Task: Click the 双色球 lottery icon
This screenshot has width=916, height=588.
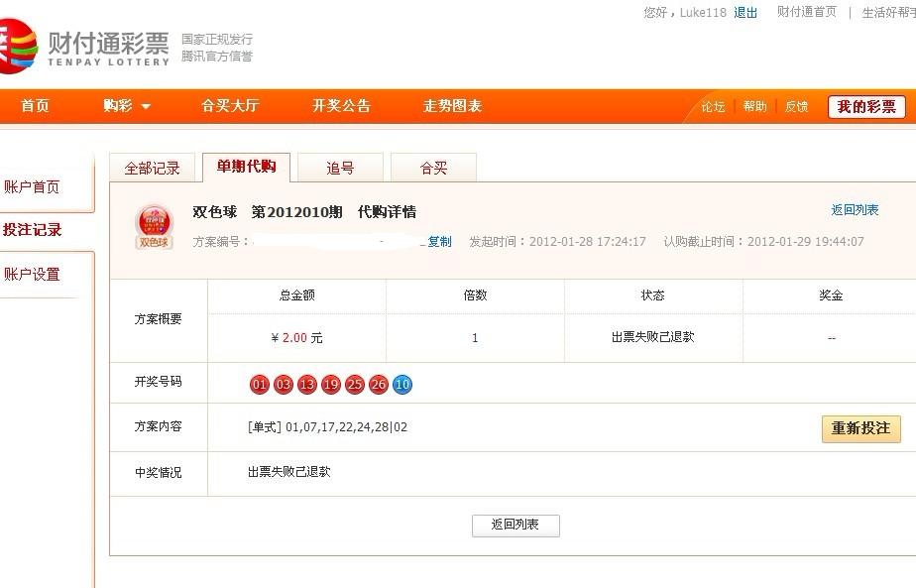Action: 154,227
